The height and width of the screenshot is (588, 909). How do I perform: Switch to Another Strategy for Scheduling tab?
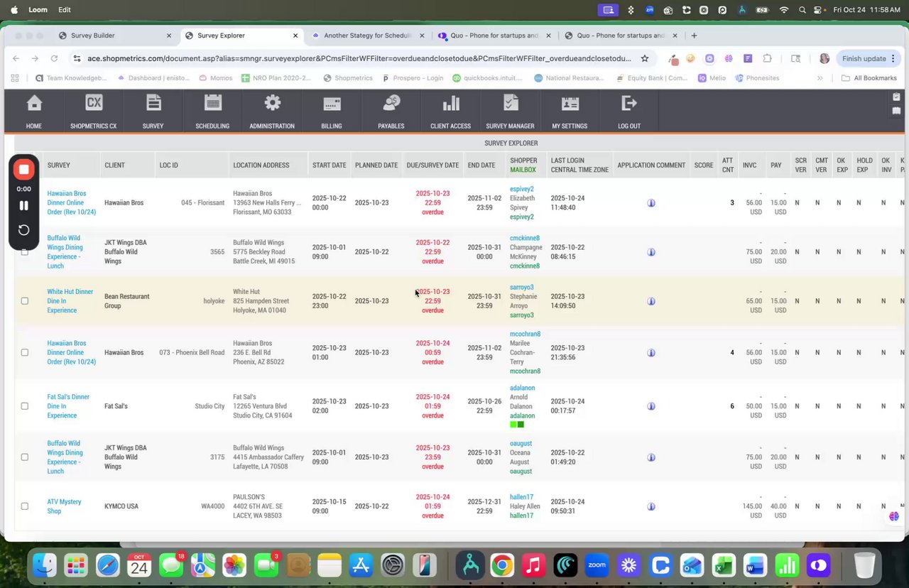point(368,36)
